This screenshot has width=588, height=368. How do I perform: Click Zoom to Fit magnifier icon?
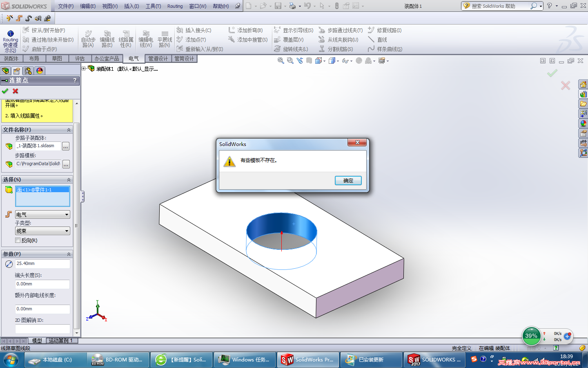[281, 61]
